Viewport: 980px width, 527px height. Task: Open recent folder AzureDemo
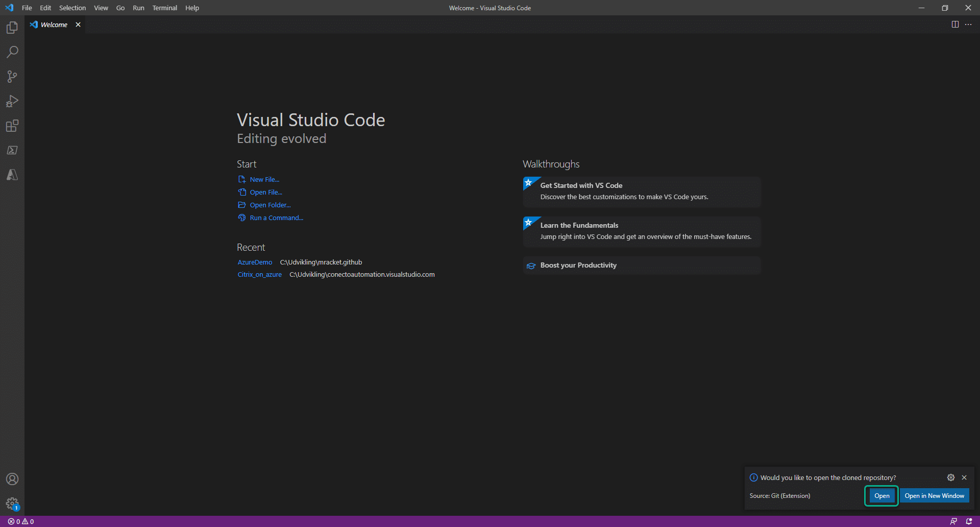click(255, 262)
